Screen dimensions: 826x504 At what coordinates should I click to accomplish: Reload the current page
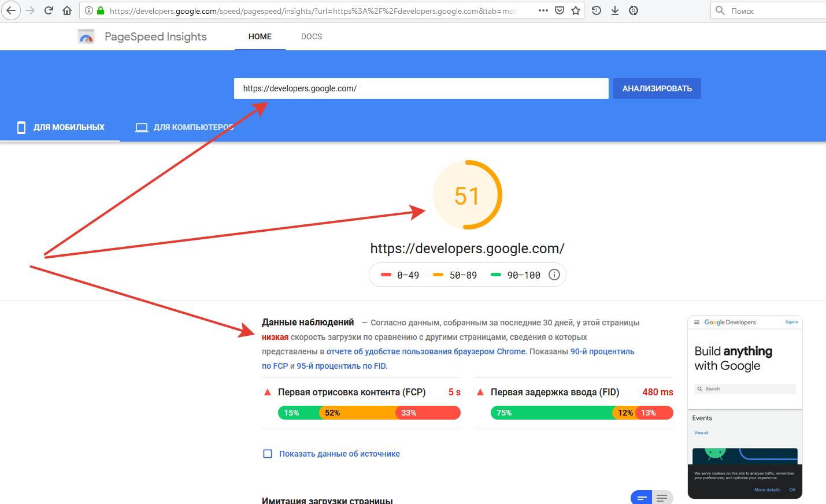(x=49, y=10)
